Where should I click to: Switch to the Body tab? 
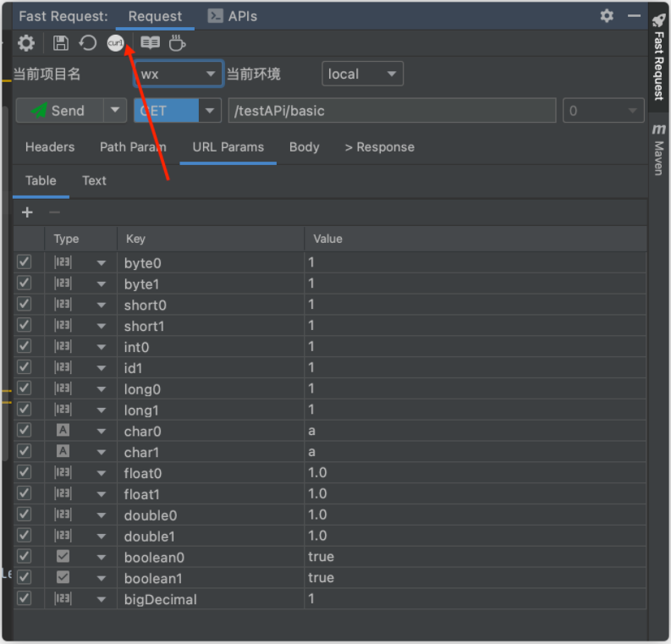[x=304, y=147]
